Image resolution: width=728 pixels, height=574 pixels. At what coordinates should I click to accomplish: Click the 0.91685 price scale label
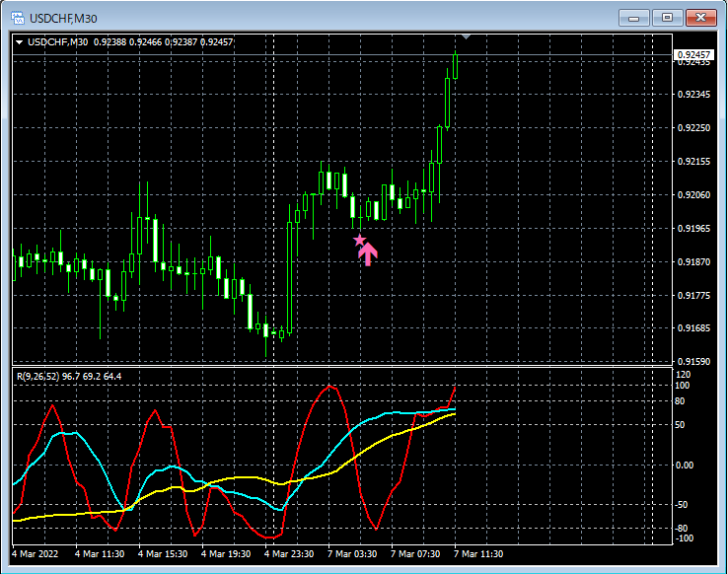(693, 328)
